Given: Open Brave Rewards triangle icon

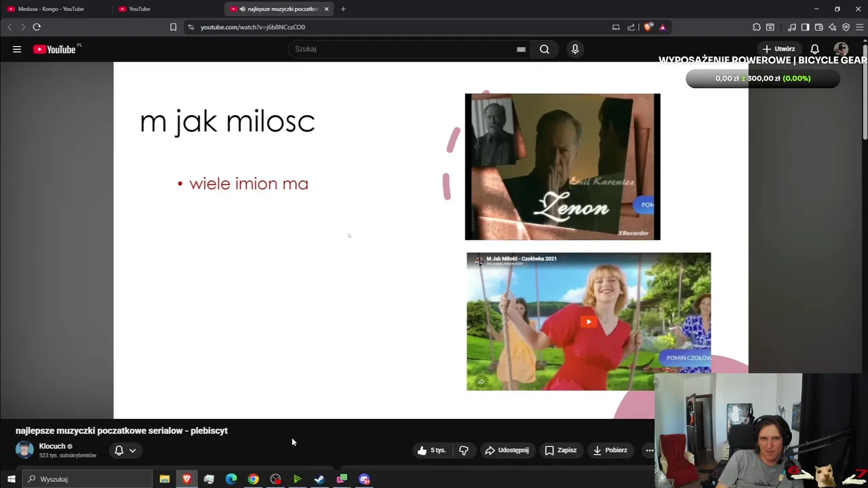Looking at the screenshot, I should pos(663,27).
